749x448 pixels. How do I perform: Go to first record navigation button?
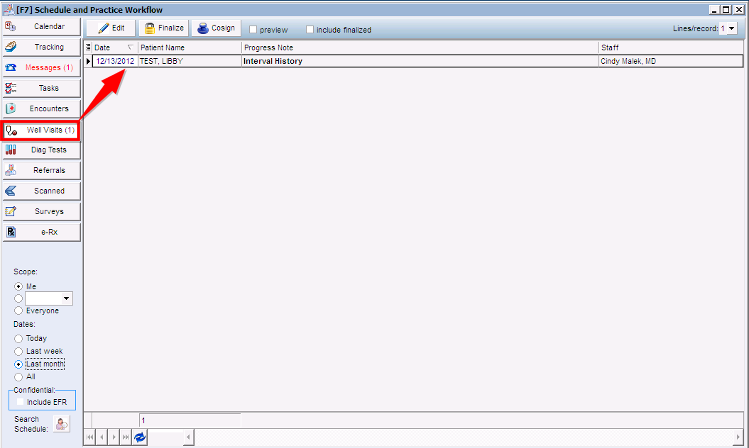(90, 437)
